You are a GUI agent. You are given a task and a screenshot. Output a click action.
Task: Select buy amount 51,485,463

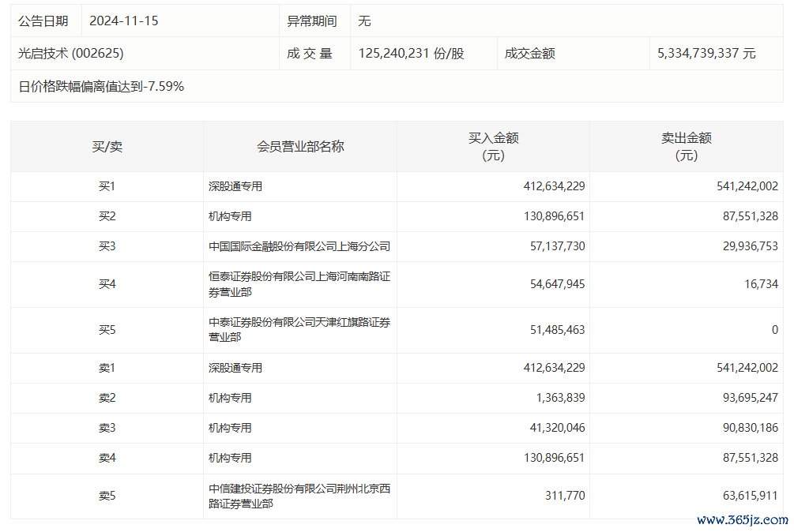[558, 330]
